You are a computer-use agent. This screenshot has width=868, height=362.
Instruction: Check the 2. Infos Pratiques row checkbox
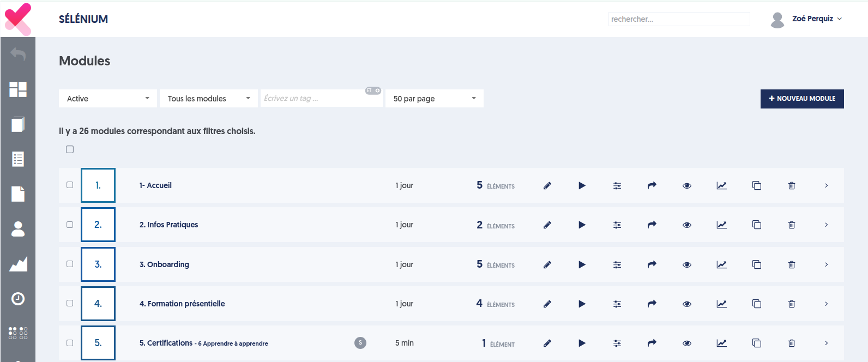click(x=70, y=224)
